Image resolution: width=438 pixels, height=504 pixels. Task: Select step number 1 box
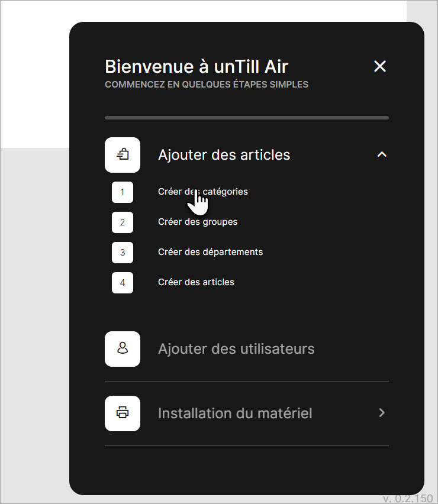123,192
